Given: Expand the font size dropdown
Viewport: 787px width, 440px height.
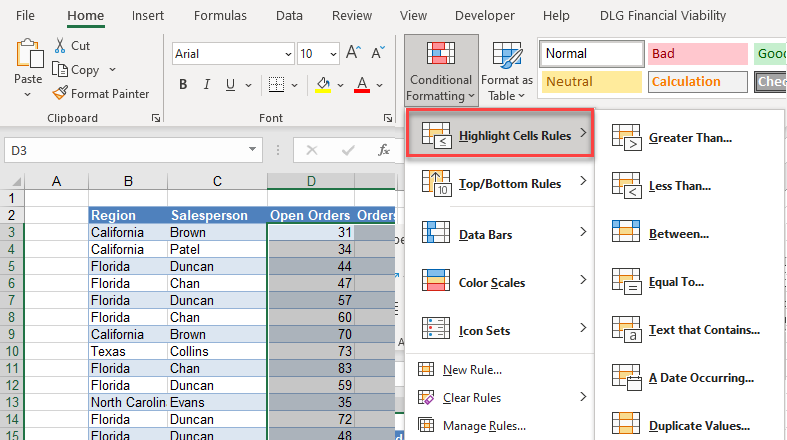Looking at the screenshot, I should click(332, 54).
